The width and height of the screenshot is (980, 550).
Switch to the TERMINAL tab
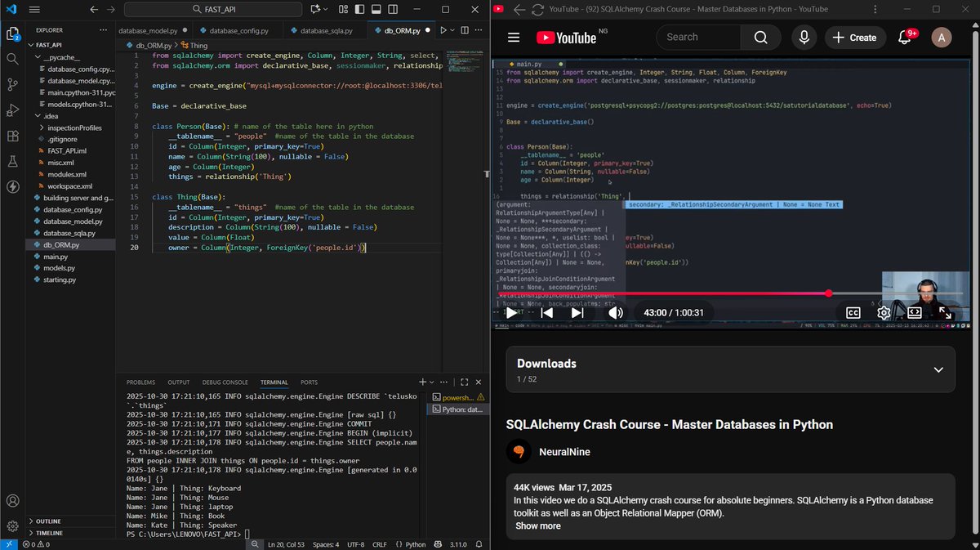coord(274,382)
